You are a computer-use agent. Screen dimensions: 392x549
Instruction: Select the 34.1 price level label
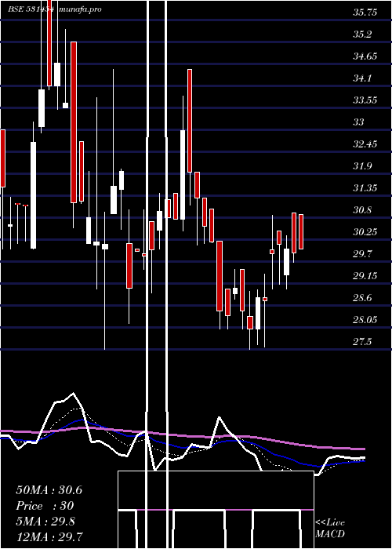362,78
